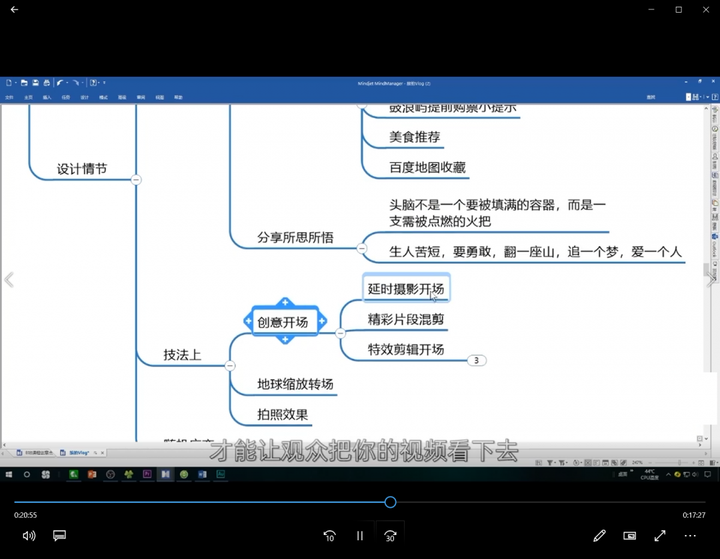Select the 地球缩放转场 topic

(295, 384)
